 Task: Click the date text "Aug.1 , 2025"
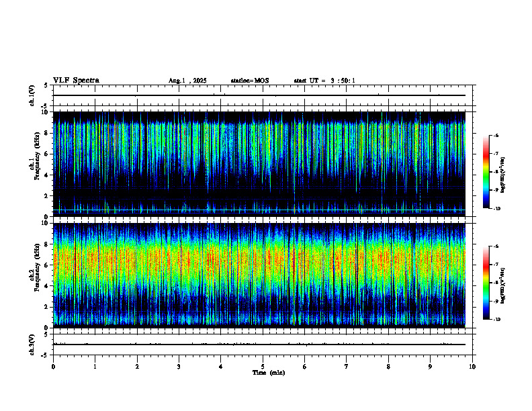point(187,81)
